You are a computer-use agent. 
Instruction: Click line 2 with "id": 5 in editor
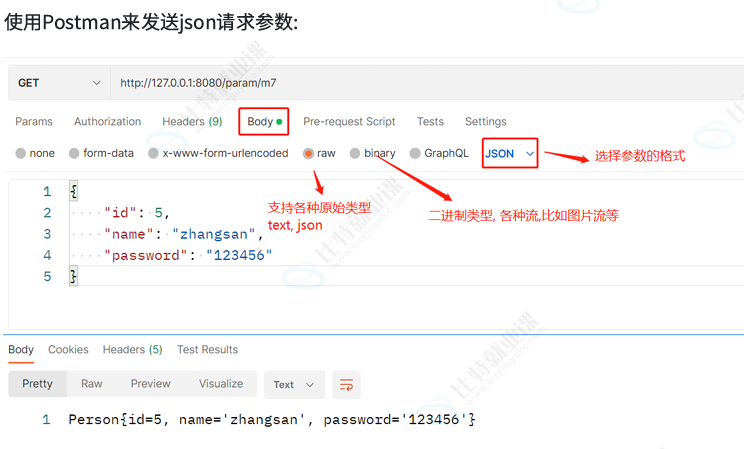pyautogui.click(x=137, y=213)
